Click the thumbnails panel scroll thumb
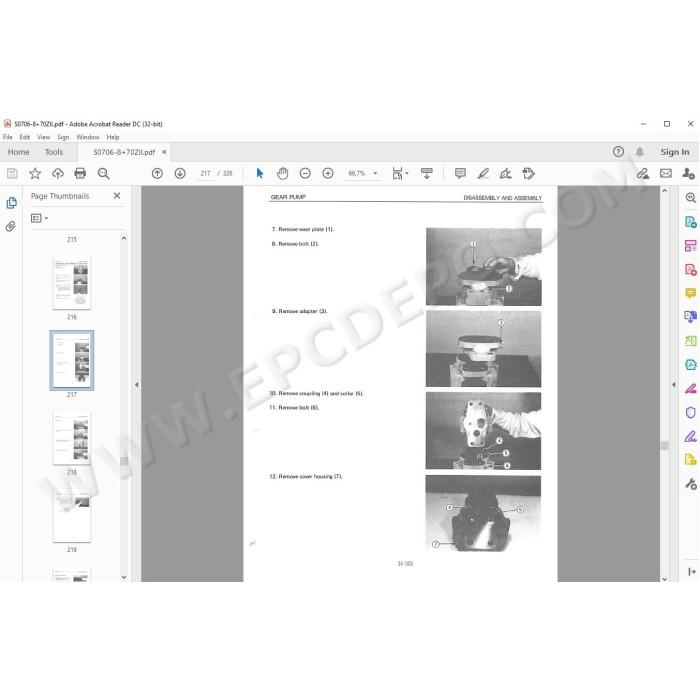Image resolution: width=700 pixels, height=700 pixels. [124, 461]
